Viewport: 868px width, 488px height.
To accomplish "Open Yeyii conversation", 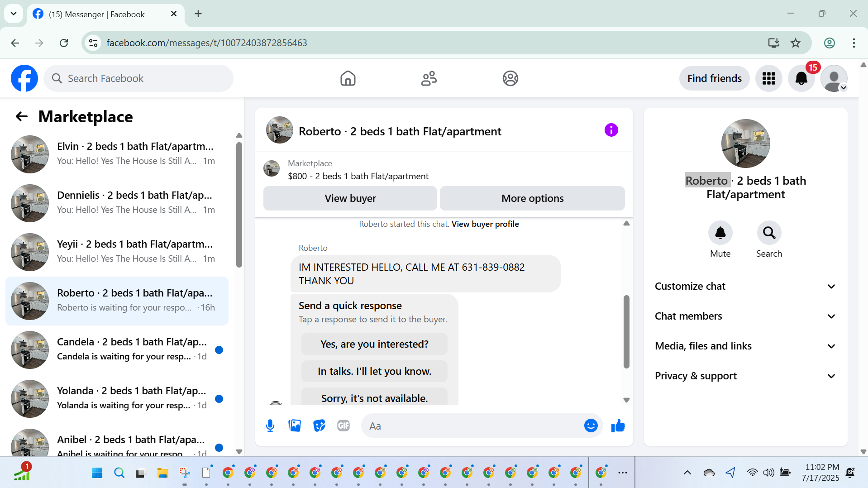I will point(117,252).
